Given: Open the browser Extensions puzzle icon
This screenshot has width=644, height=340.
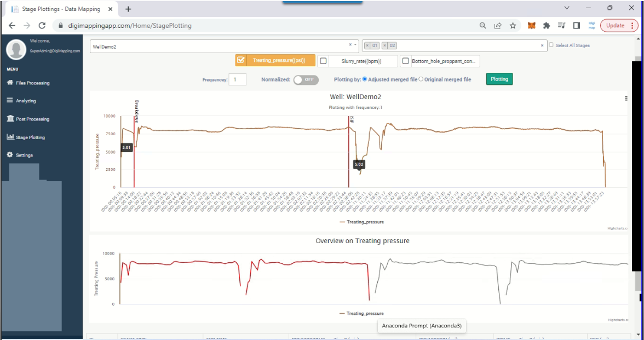Looking at the screenshot, I should pos(546,25).
